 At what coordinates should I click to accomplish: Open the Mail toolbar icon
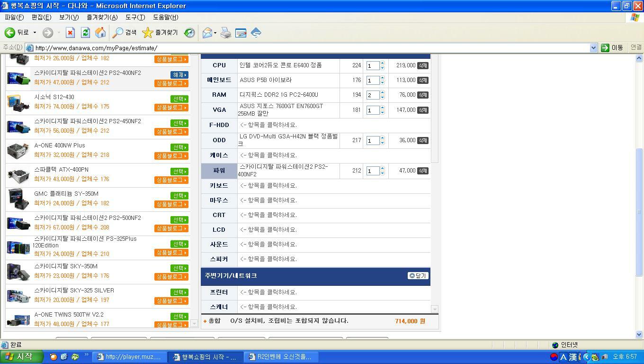coord(207,33)
